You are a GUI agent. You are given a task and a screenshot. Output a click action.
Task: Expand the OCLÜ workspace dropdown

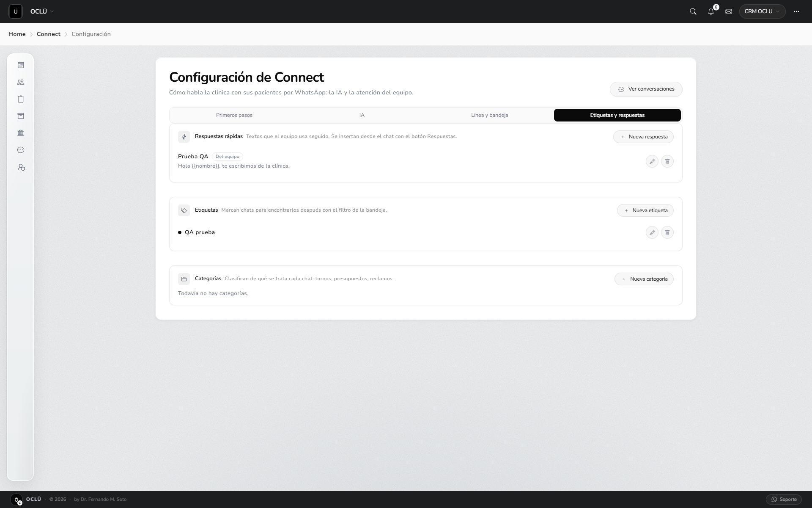[42, 11]
